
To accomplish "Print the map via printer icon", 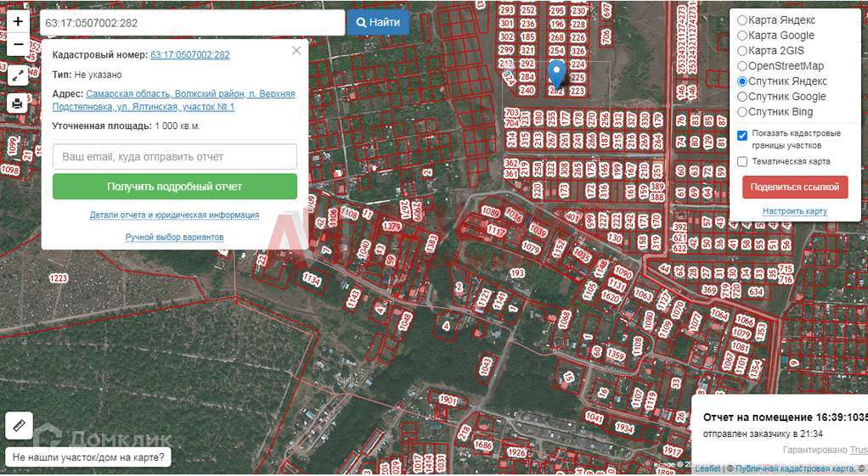I will click(18, 103).
